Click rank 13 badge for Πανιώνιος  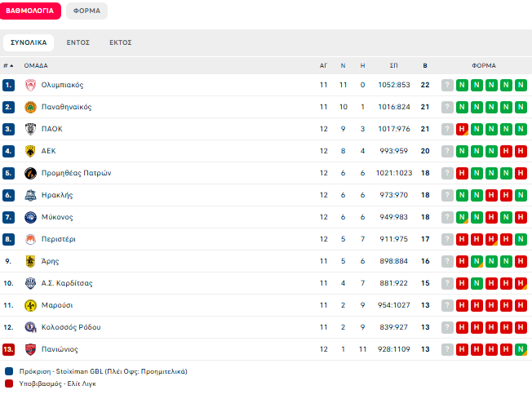(x=8, y=349)
